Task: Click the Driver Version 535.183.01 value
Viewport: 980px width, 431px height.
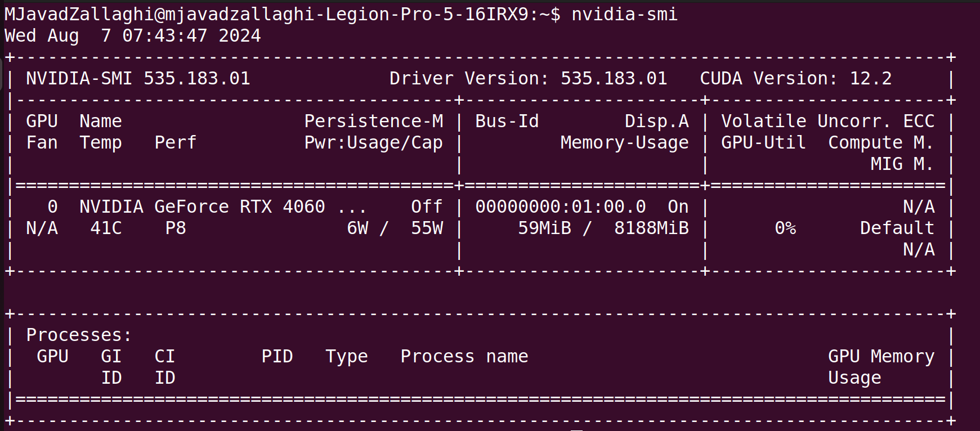Action: [x=614, y=78]
